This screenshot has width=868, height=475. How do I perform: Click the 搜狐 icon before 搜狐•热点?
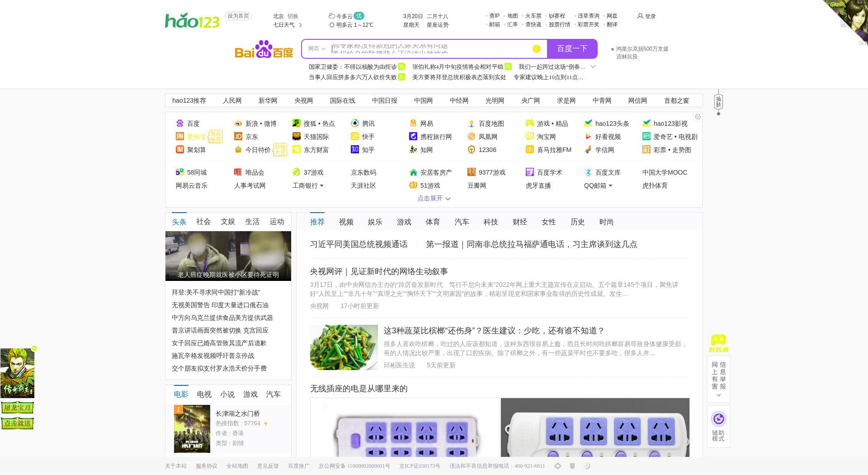click(x=297, y=123)
